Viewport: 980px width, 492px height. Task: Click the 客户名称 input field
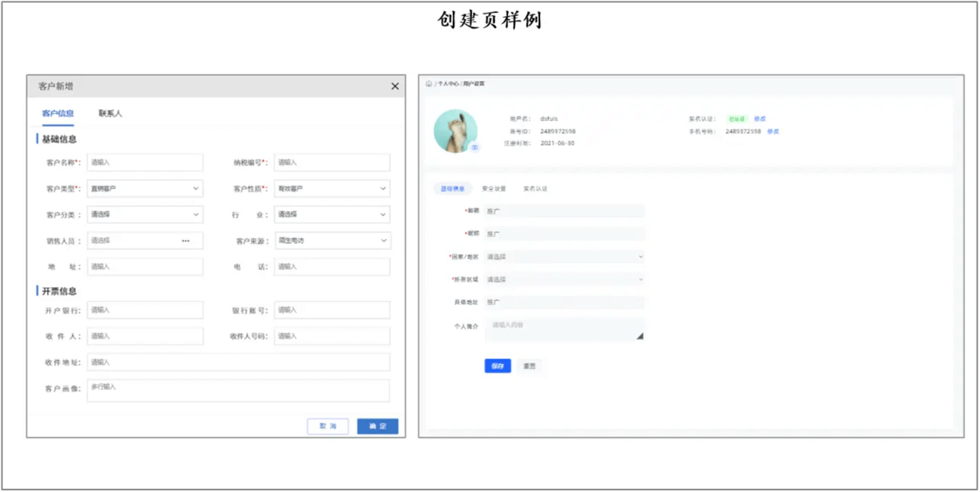145,163
